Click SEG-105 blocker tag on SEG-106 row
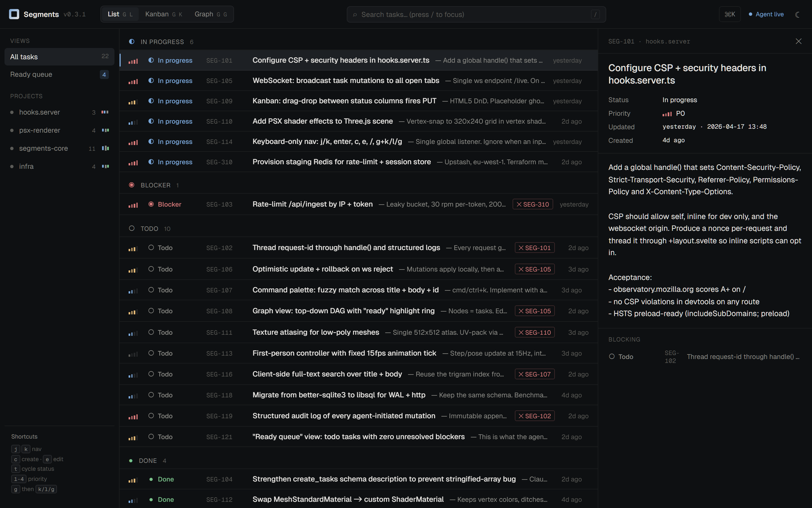Image resolution: width=812 pixels, height=508 pixels. [x=535, y=269]
